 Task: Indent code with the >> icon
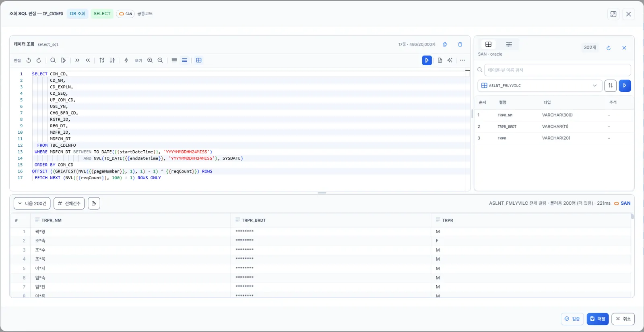pos(77,60)
